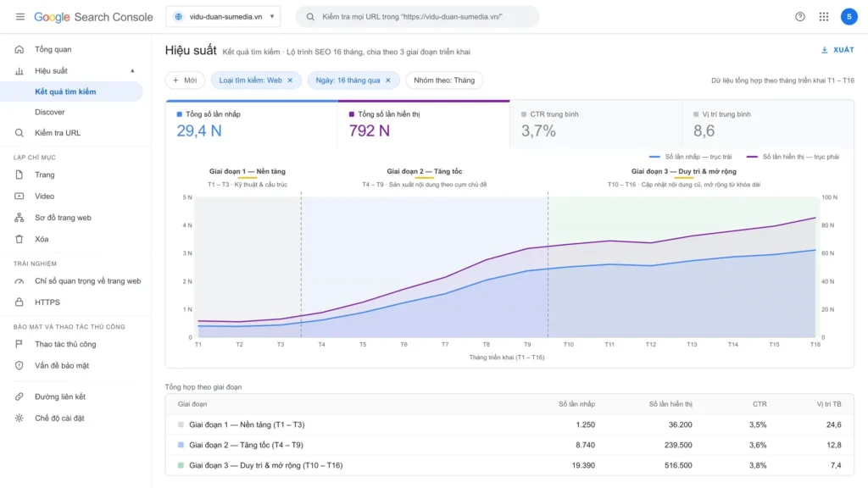
Task: Click the Đường liên kết link icon
Action: click(x=19, y=396)
